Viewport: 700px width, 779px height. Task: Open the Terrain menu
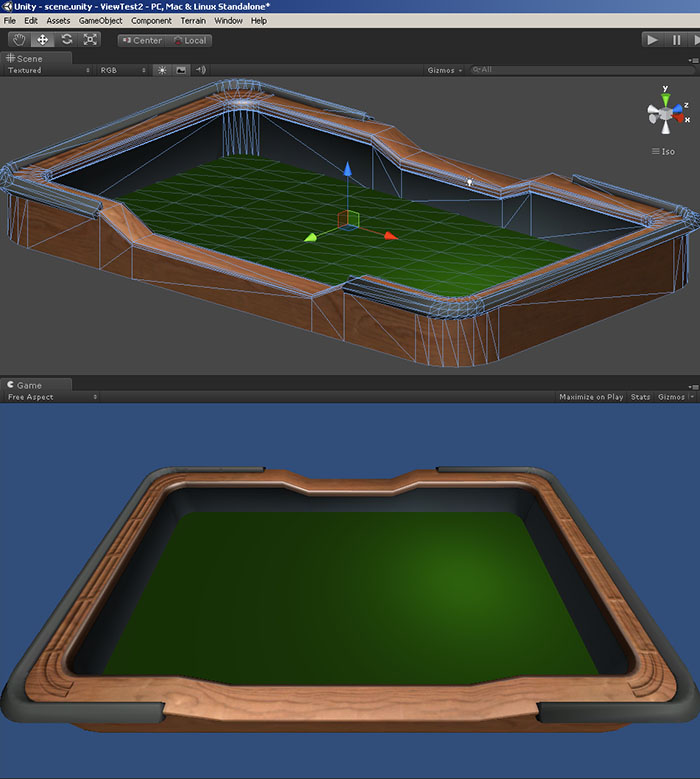click(x=193, y=20)
